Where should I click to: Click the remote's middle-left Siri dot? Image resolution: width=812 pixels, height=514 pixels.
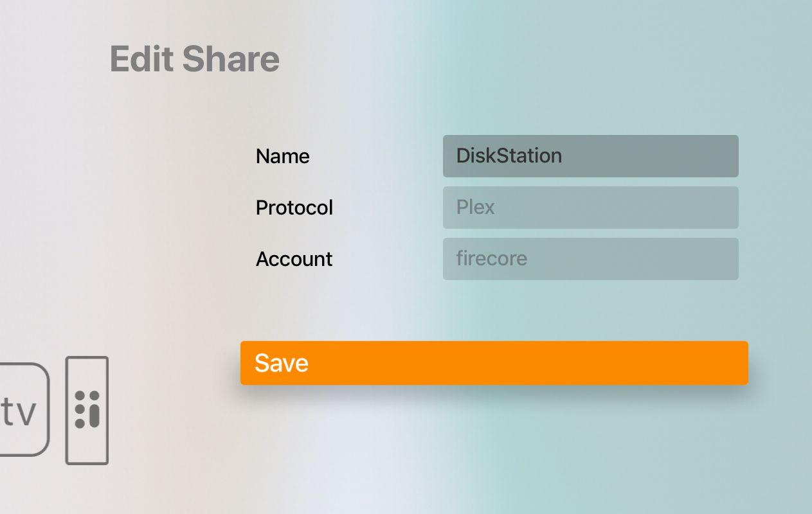[x=80, y=409]
